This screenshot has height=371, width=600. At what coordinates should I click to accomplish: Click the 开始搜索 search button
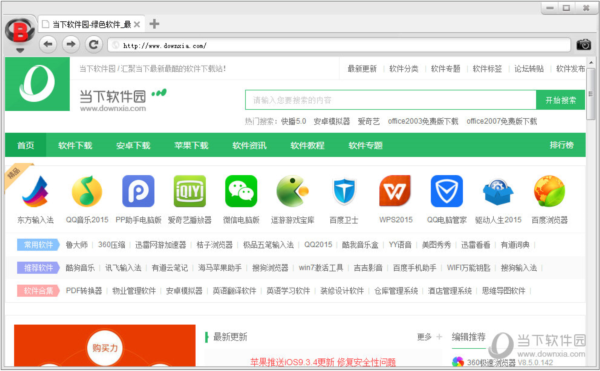pyautogui.click(x=561, y=100)
